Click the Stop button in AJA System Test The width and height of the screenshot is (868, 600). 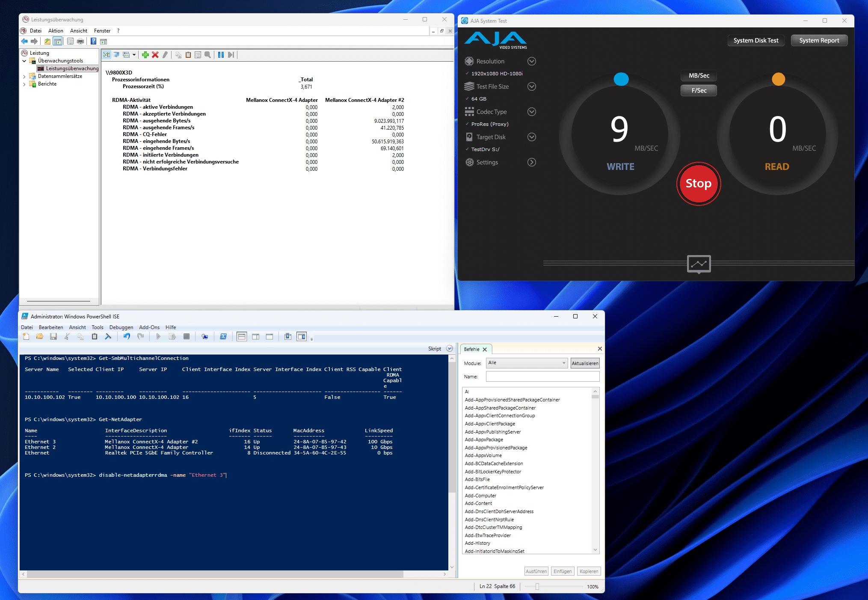(x=699, y=184)
